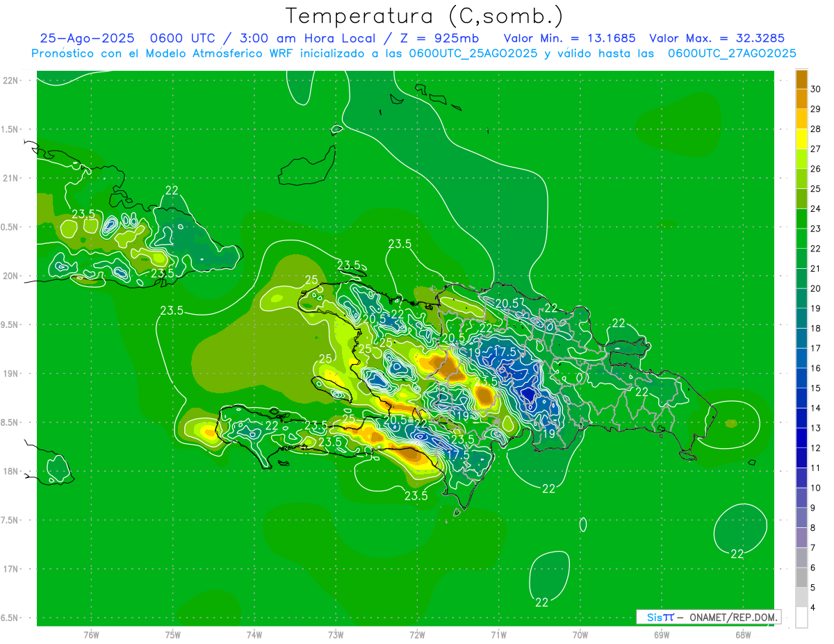Screen dimensions: 834x644
Task: Click the "3:00 am Hora Local" text
Action: (x=306, y=38)
